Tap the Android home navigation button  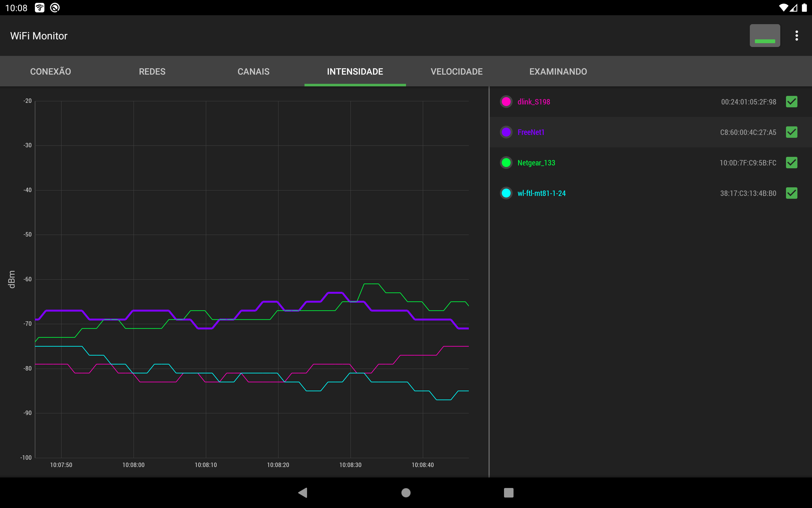tap(406, 492)
